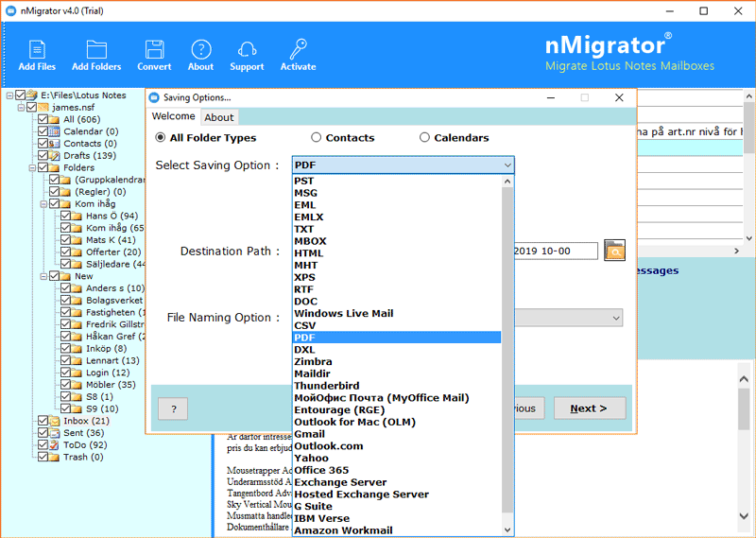Select the All Folder Types radio button
The height and width of the screenshot is (538, 756).
coord(160,137)
